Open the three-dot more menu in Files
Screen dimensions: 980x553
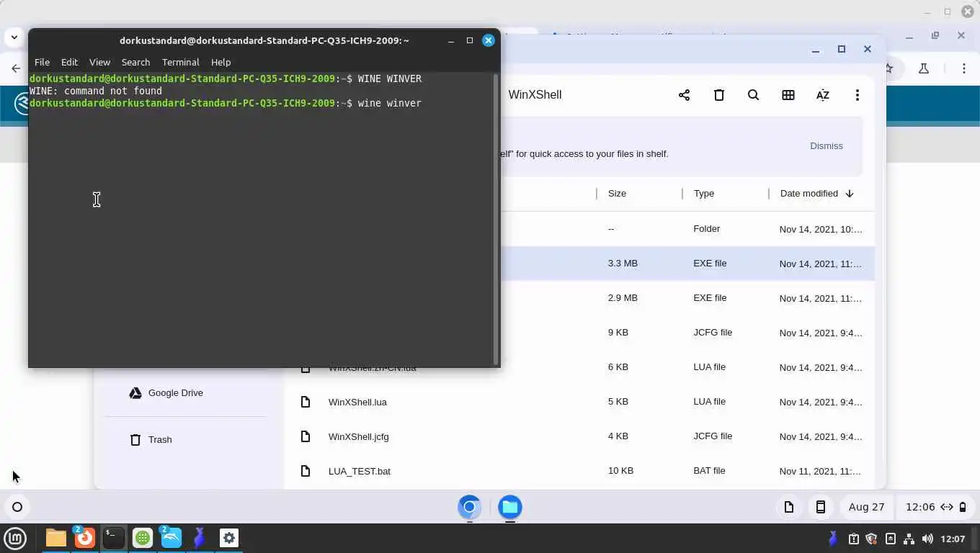tap(857, 95)
